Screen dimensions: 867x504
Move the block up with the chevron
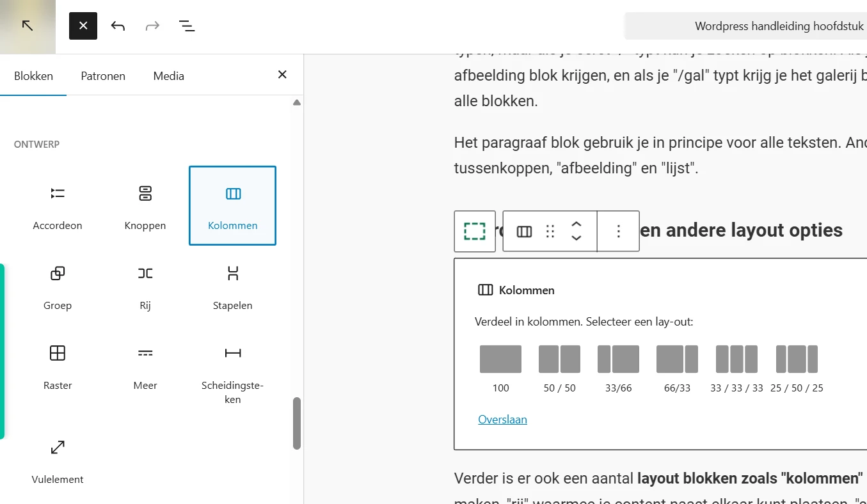coord(577,225)
